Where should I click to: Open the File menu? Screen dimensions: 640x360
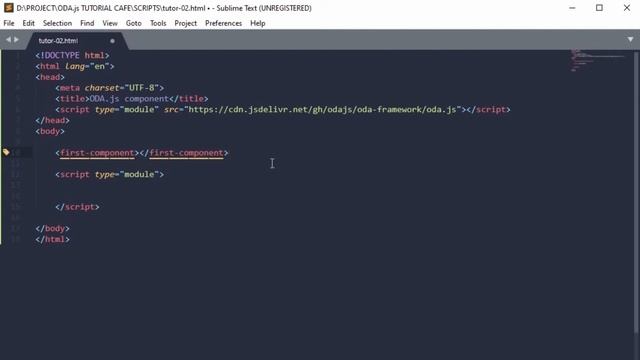(x=9, y=23)
